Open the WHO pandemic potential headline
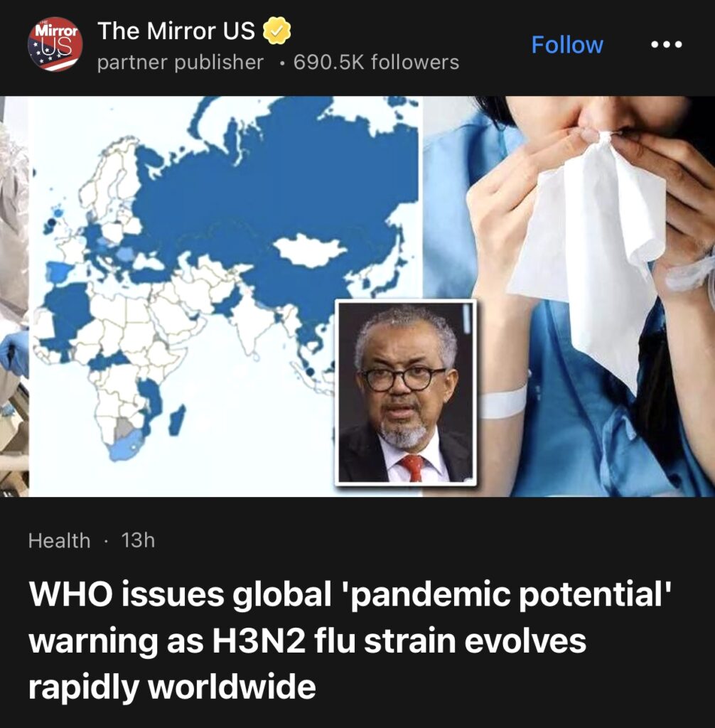Screen dimensions: 715x728 [x=350, y=641]
